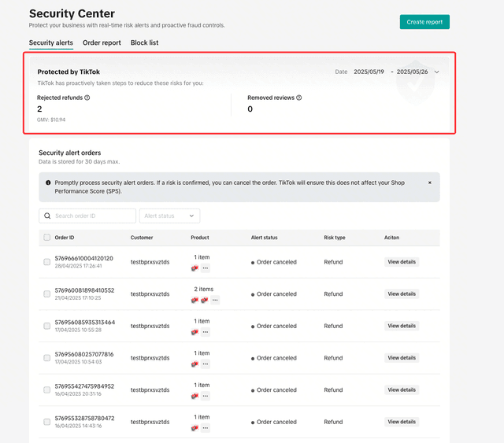The image size is (504, 443).
Task: Open product thumbnail for order 576956080257077816
Action: tap(195, 364)
